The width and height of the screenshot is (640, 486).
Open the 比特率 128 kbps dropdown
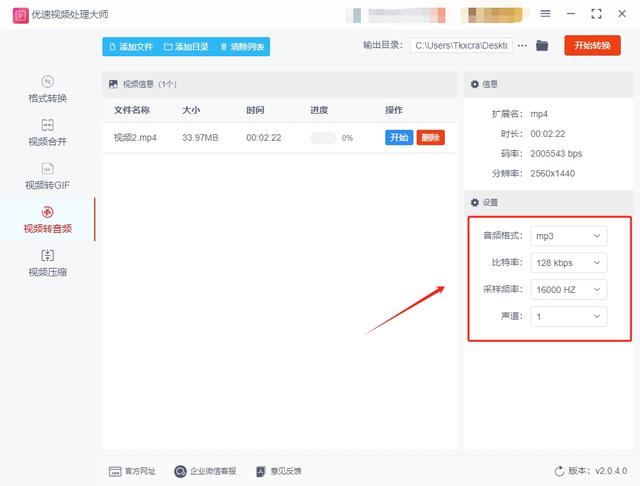[x=569, y=263]
